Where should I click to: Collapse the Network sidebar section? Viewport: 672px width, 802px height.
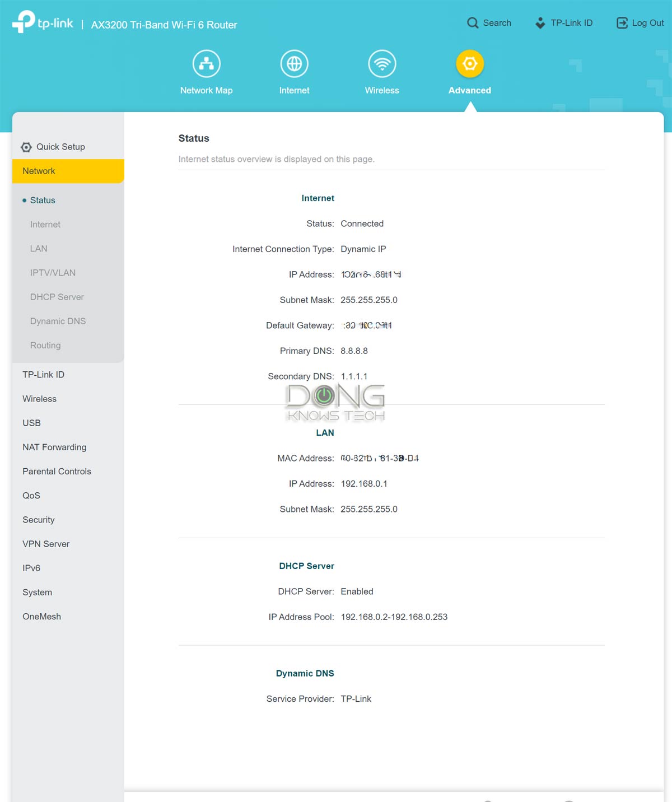tap(68, 171)
